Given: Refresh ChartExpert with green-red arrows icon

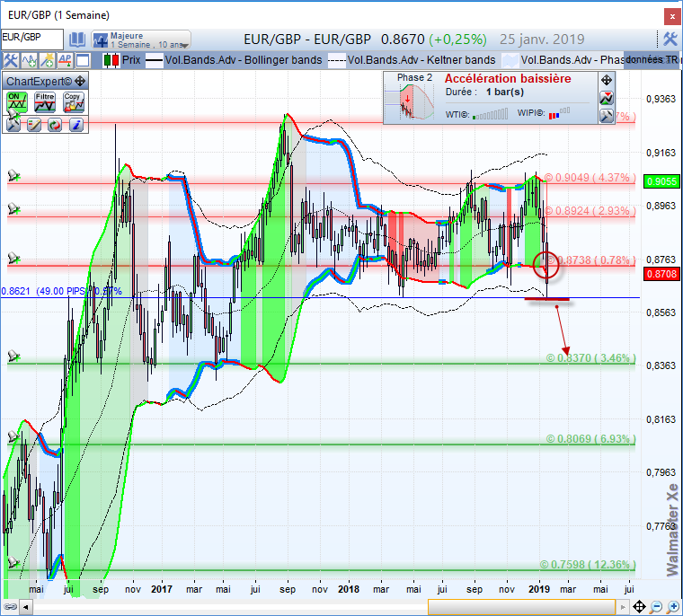Looking at the screenshot, I should (55, 125).
